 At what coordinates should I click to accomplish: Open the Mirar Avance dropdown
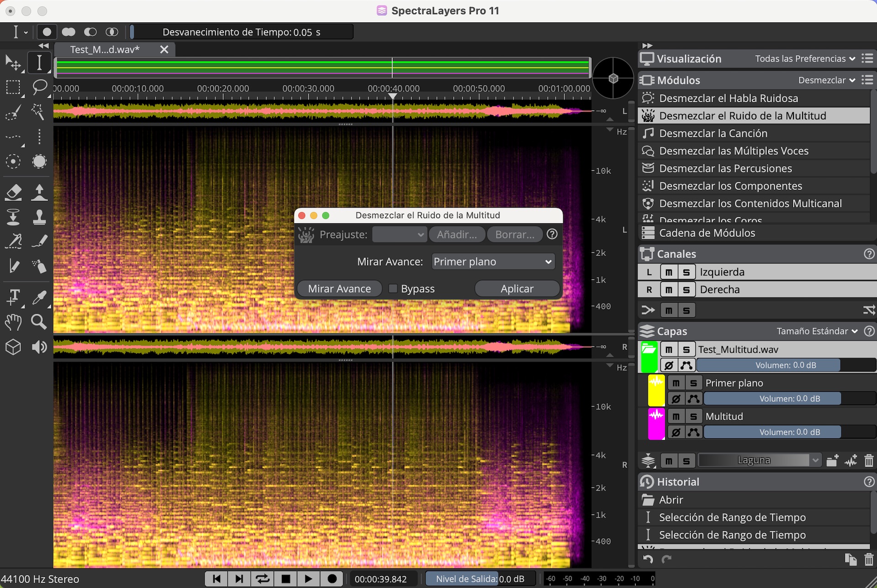[x=493, y=262]
